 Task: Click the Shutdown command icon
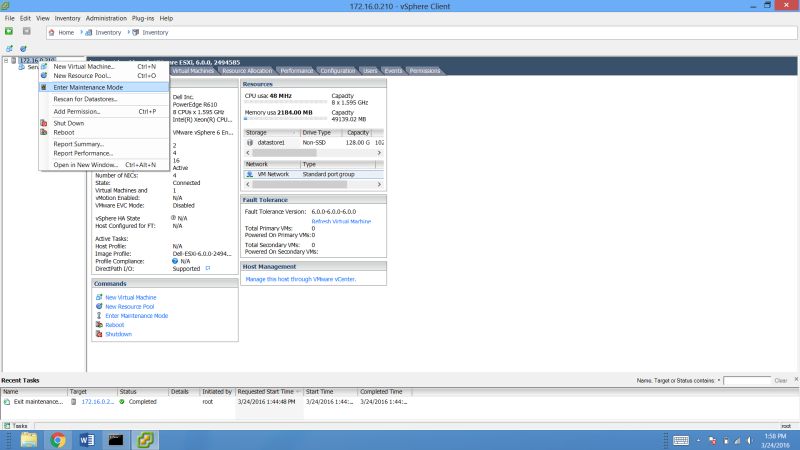(x=99, y=334)
